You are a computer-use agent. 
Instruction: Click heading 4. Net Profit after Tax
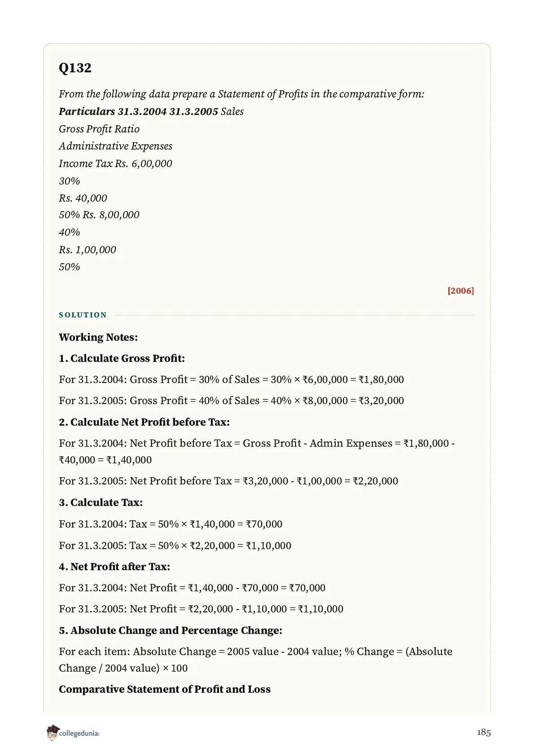(114, 567)
